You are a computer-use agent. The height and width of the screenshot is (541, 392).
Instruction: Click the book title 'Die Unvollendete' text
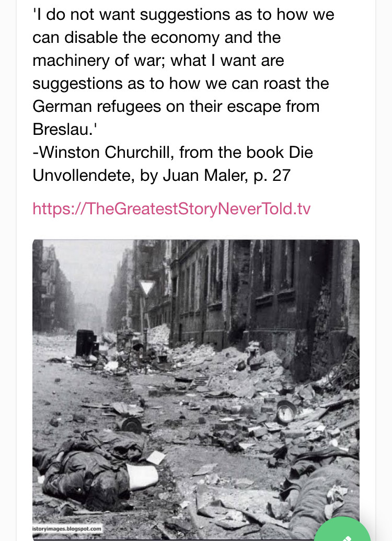pos(172,164)
